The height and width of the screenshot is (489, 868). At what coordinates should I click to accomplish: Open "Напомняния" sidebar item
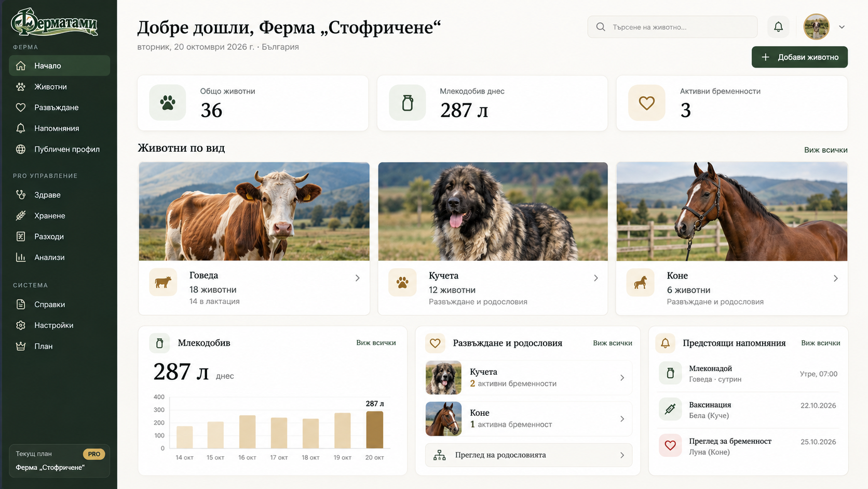pos(59,128)
